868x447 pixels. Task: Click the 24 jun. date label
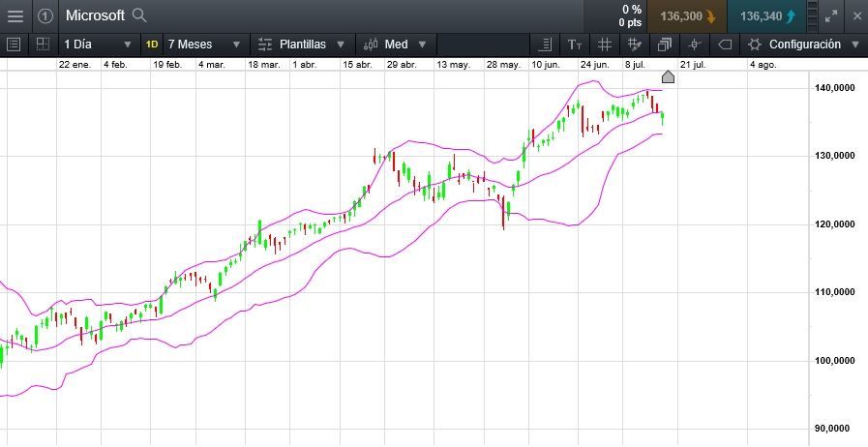pyautogui.click(x=594, y=65)
